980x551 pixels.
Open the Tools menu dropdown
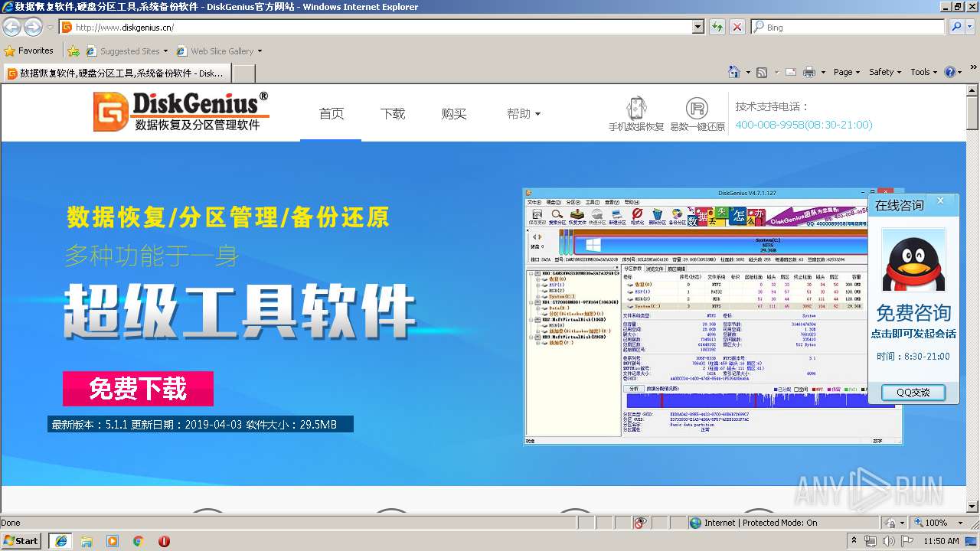[x=923, y=72]
